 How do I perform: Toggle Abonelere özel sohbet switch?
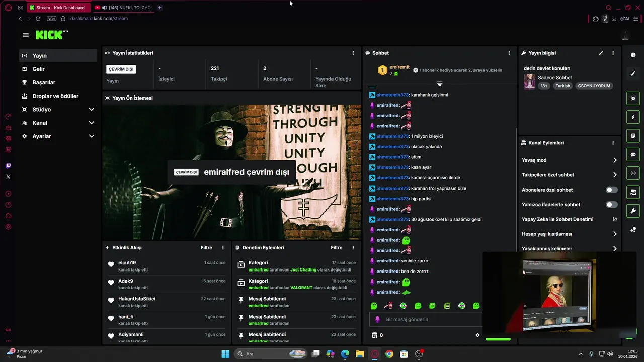(611, 190)
